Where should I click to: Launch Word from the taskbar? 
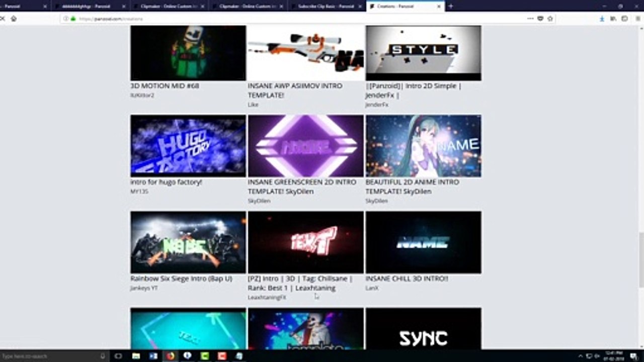coord(153,356)
